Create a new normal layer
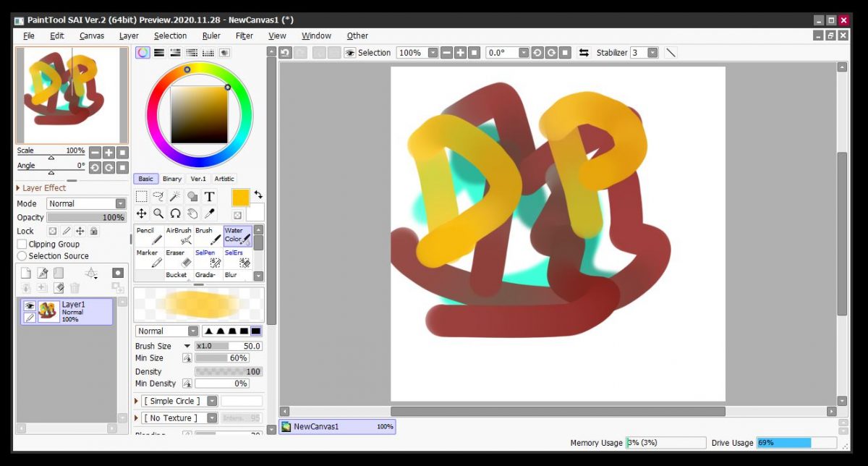 coord(26,273)
